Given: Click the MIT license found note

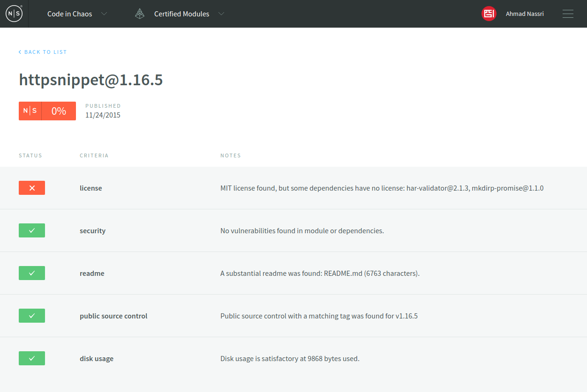Looking at the screenshot, I should [x=382, y=188].
